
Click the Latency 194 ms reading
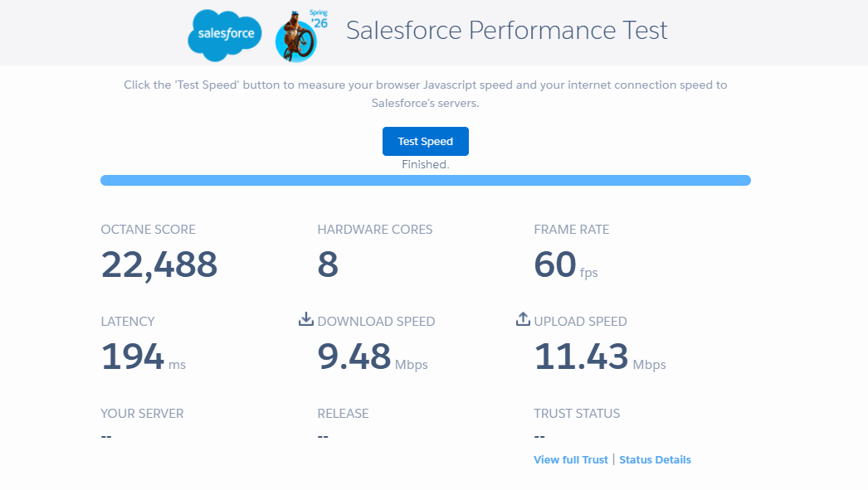143,357
